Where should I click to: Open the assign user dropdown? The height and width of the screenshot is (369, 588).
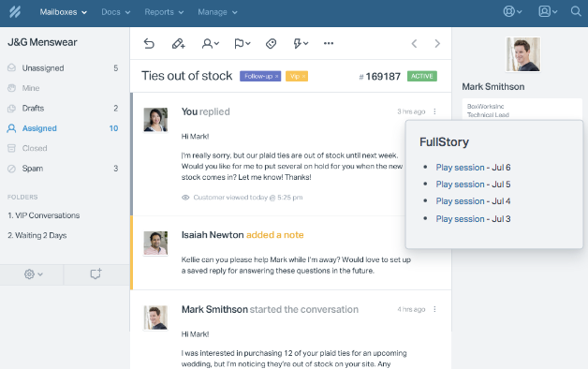tap(210, 43)
